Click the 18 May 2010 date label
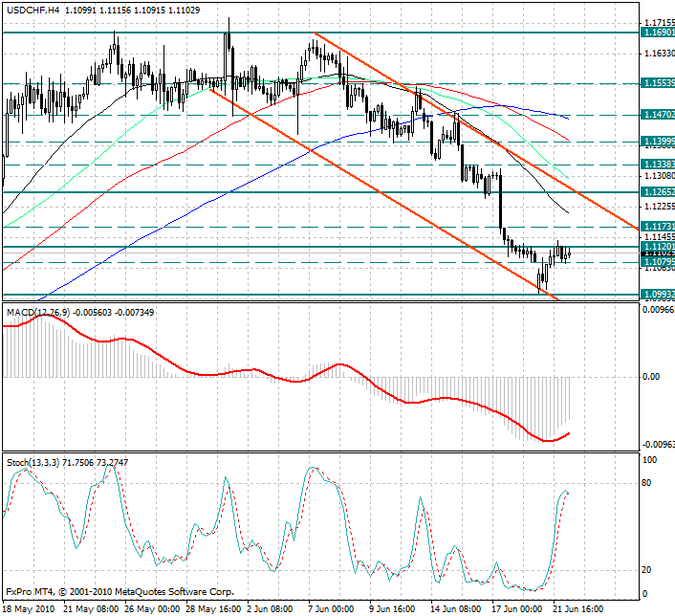Screen dimensions: 675x616 (29, 609)
